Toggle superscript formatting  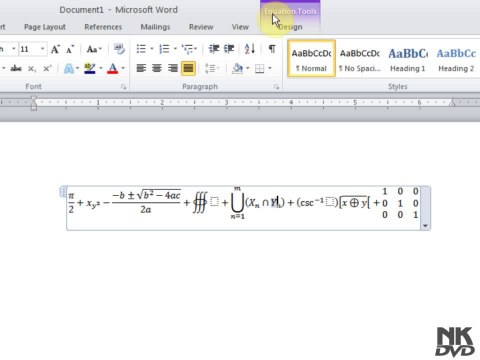click(47, 69)
